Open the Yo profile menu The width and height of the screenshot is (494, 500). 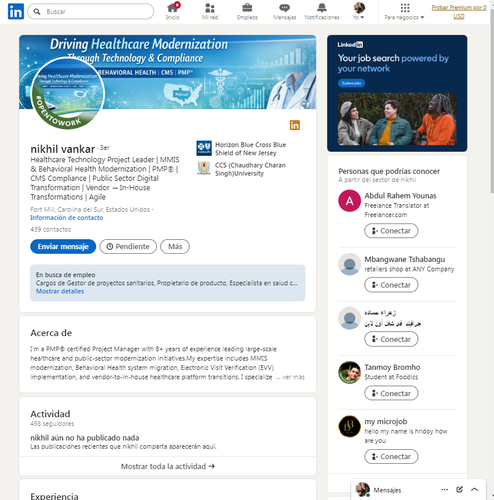359,11
